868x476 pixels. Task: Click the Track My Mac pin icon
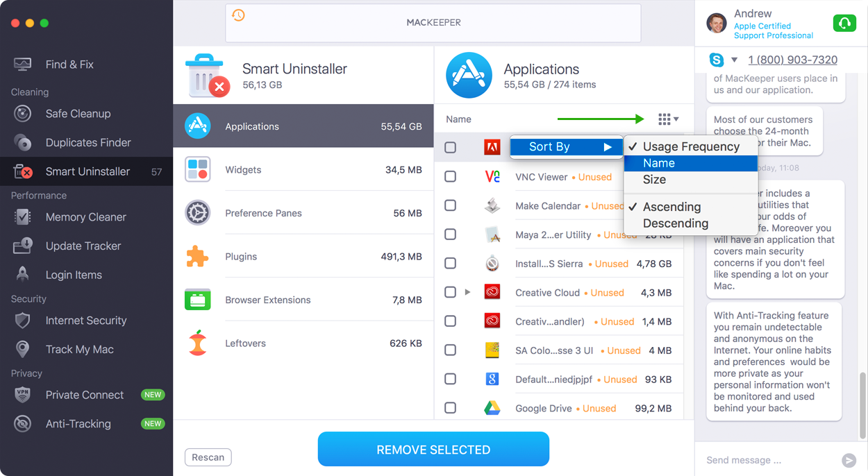click(x=22, y=349)
